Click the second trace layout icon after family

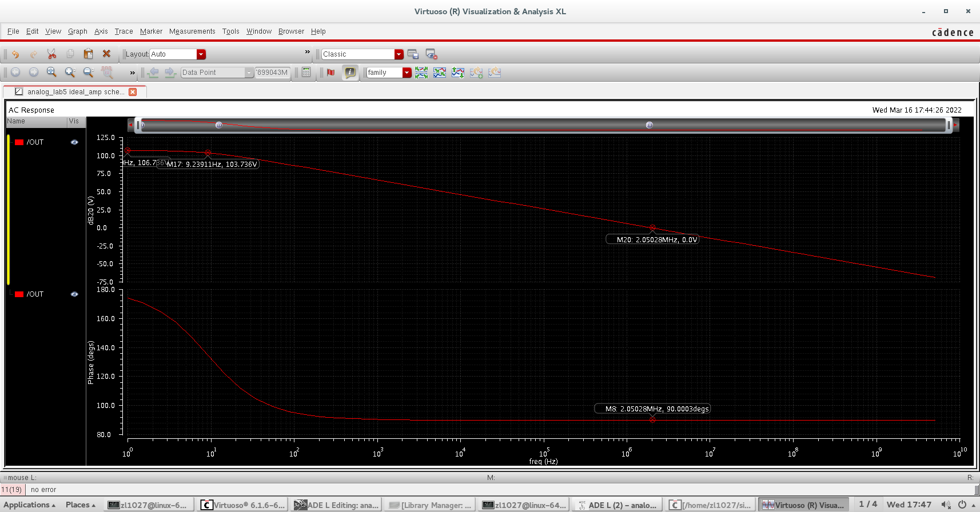coord(440,73)
